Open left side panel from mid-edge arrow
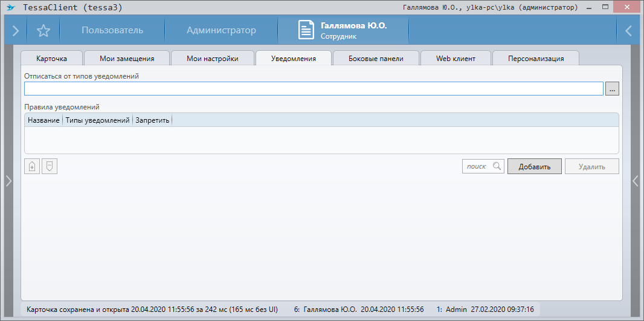Viewport: 644px width, 321px height. pos(8,181)
